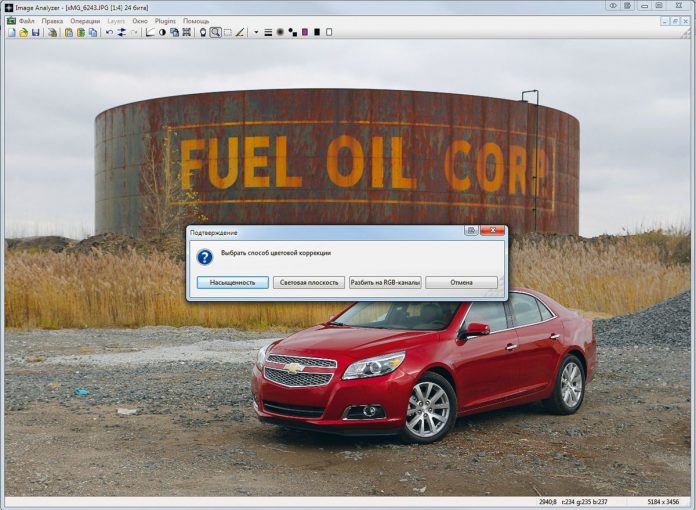Open the Файл menu
696x510 pixels.
pyautogui.click(x=25, y=20)
